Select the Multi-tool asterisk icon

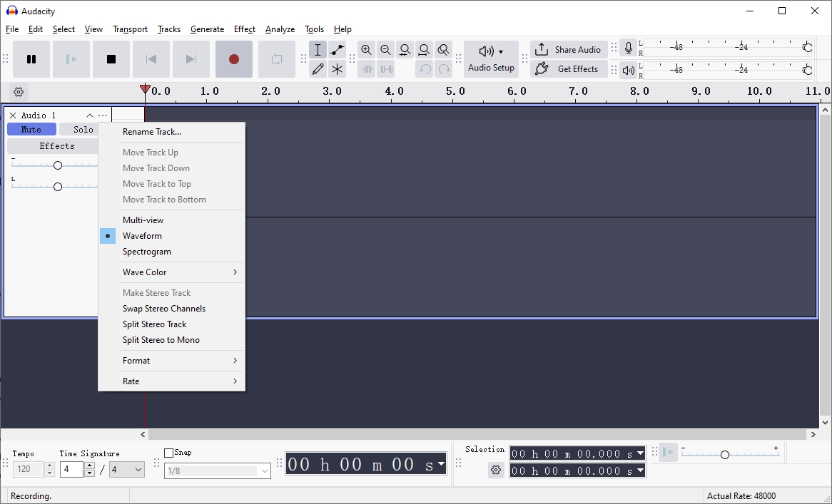coord(337,69)
